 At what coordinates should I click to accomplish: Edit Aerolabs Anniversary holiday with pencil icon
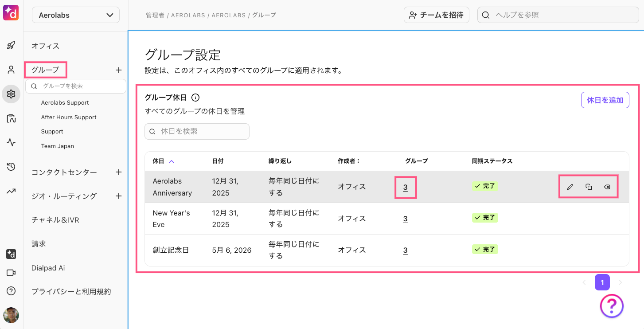click(570, 187)
